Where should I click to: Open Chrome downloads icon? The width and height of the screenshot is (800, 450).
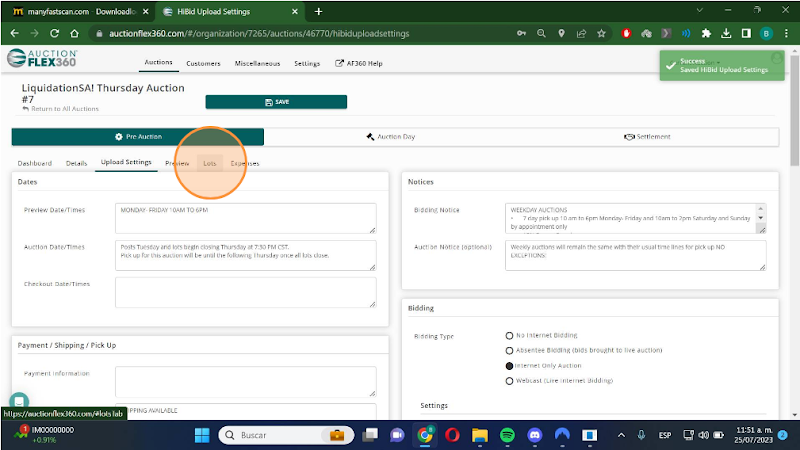pos(727,33)
